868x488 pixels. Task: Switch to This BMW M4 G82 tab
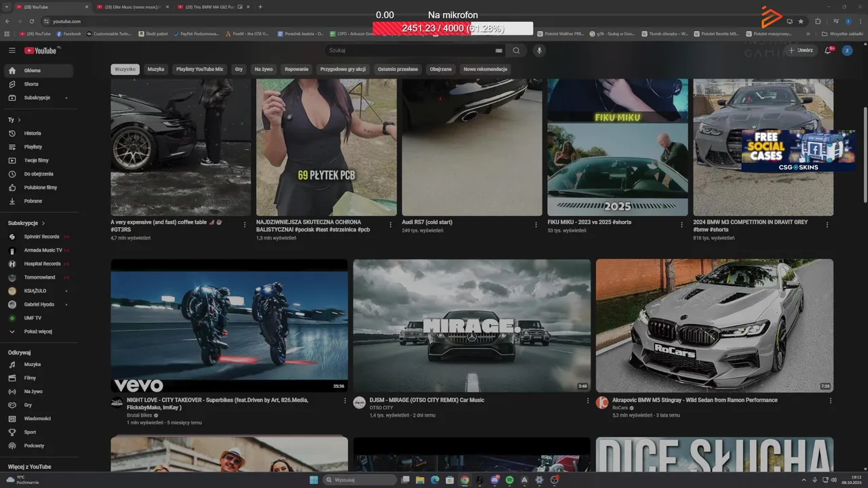[x=214, y=7]
